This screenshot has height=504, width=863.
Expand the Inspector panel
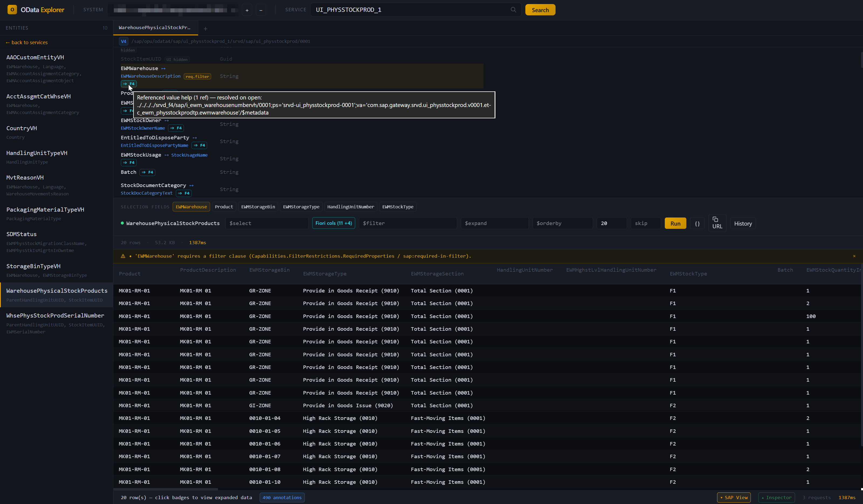(x=776, y=498)
